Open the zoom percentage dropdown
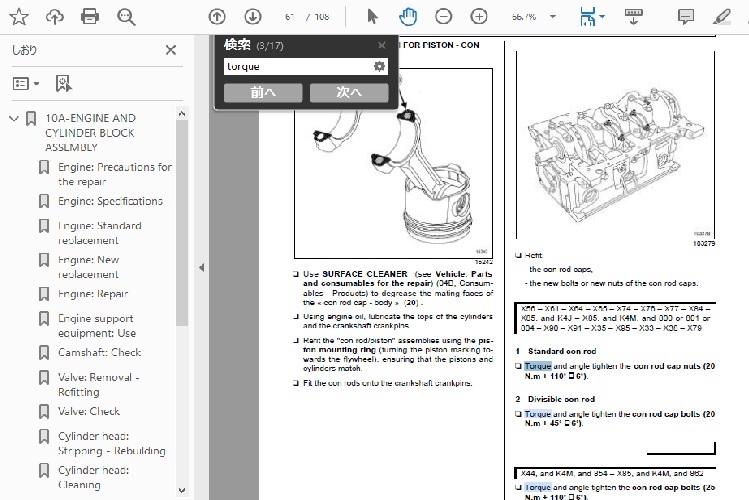This screenshot has height=500, width=749. [x=553, y=17]
